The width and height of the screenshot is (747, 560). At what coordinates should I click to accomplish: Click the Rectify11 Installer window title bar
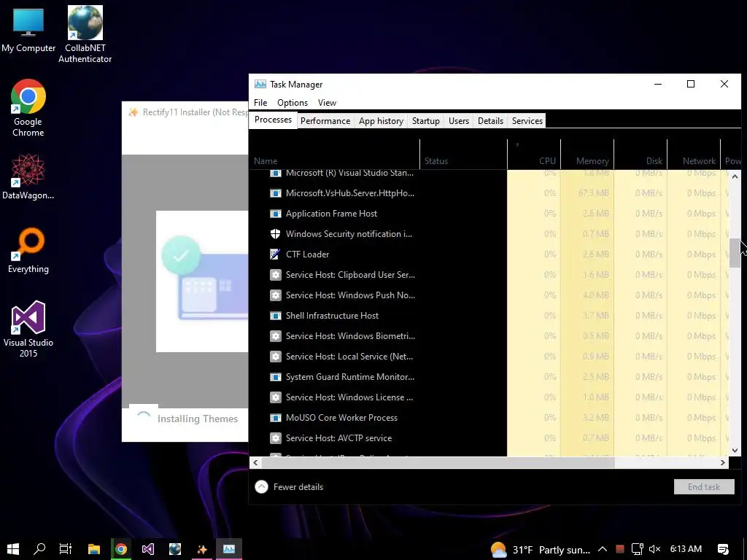pyautogui.click(x=185, y=112)
